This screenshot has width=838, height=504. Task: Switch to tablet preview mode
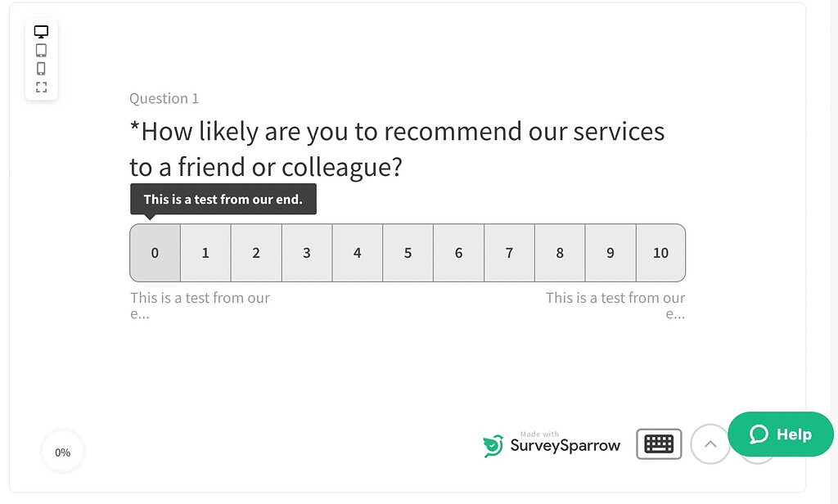(x=41, y=50)
